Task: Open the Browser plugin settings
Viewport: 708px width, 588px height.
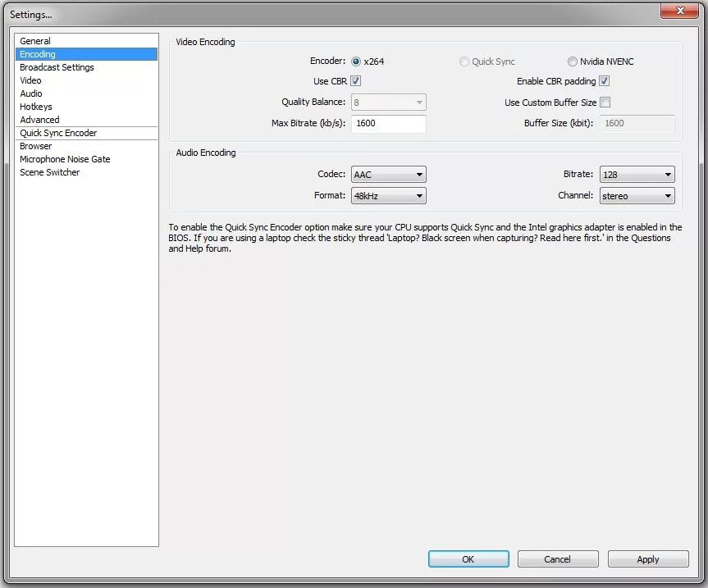Action: tap(86, 146)
